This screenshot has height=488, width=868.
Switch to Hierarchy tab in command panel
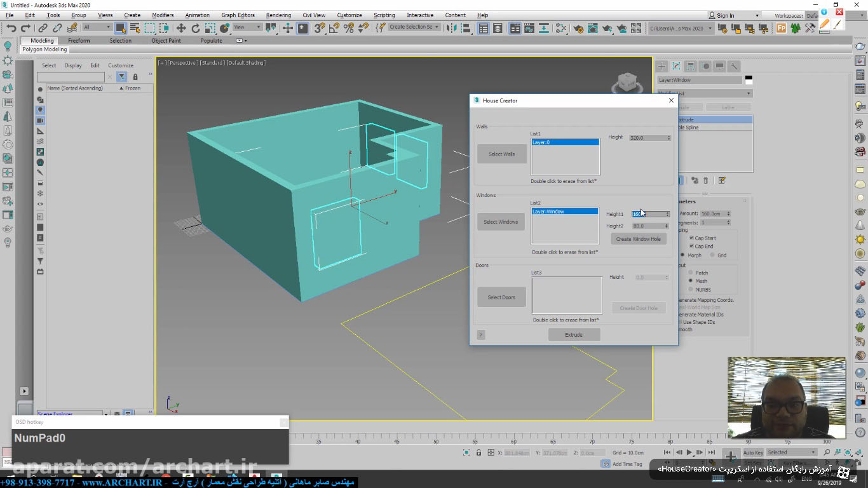click(x=691, y=66)
